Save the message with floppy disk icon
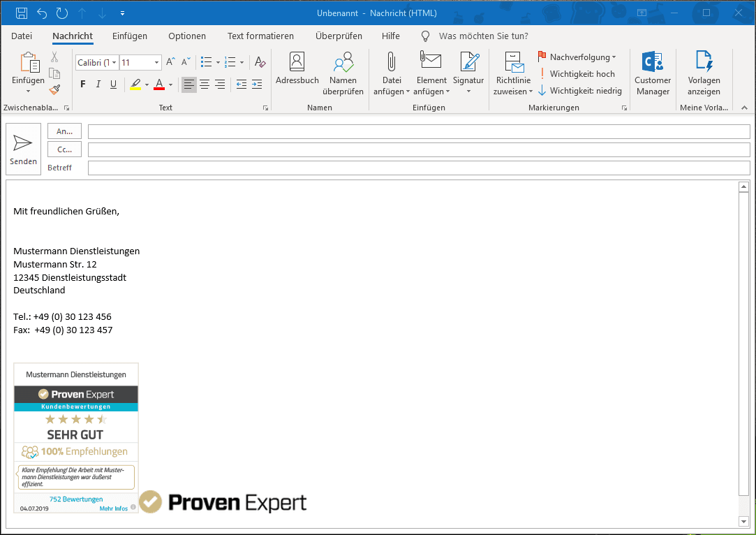This screenshot has height=535, width=756. [22, 13]
